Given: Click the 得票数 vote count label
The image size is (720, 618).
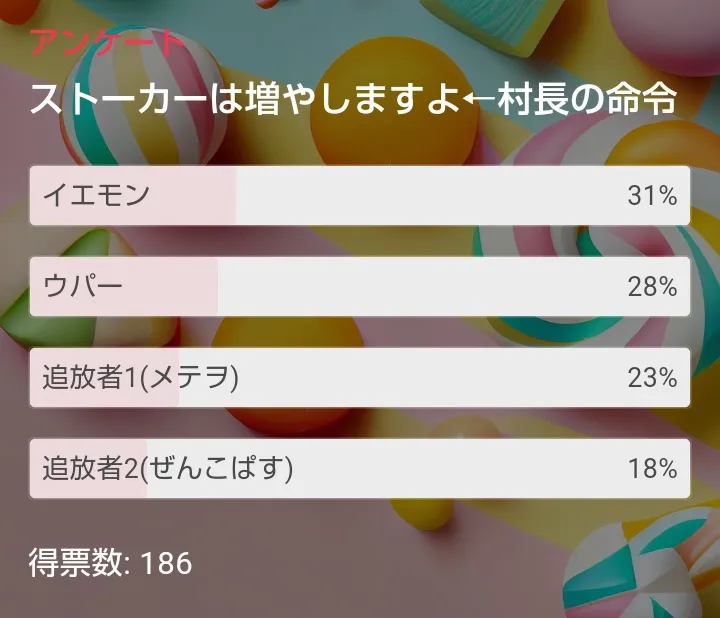Looking at the screenshot, I should click(x=76, y=563).
